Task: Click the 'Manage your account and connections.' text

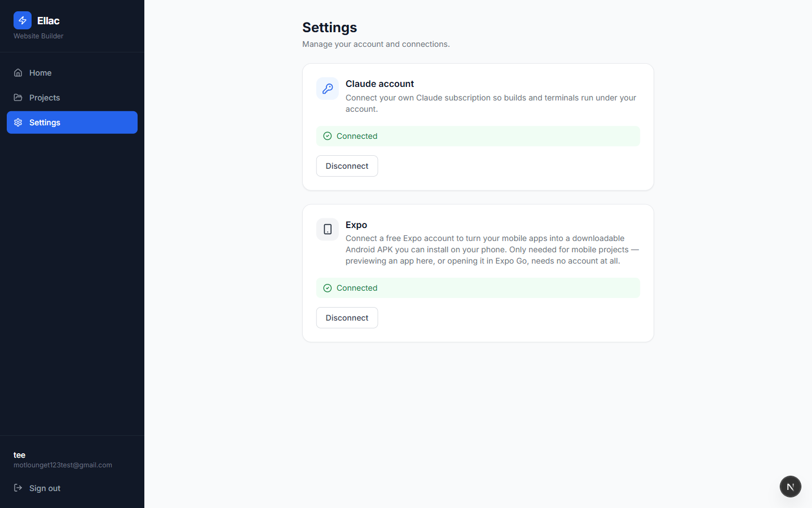Action: 376,44
